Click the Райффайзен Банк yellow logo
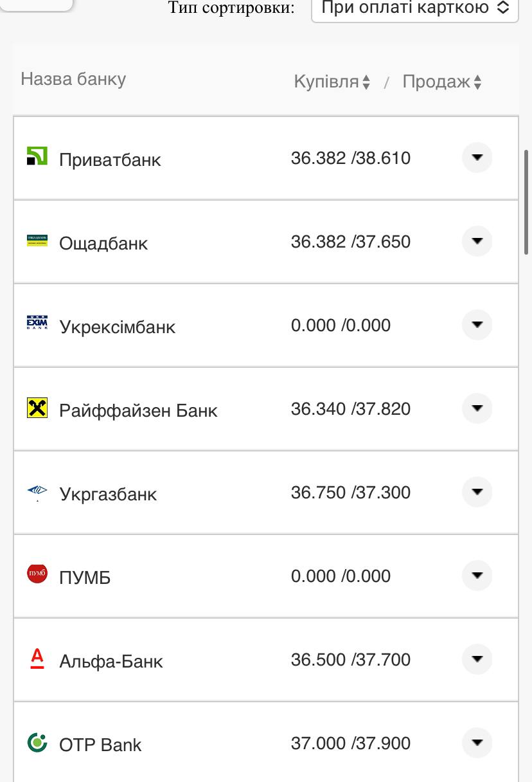 (37, 408)
